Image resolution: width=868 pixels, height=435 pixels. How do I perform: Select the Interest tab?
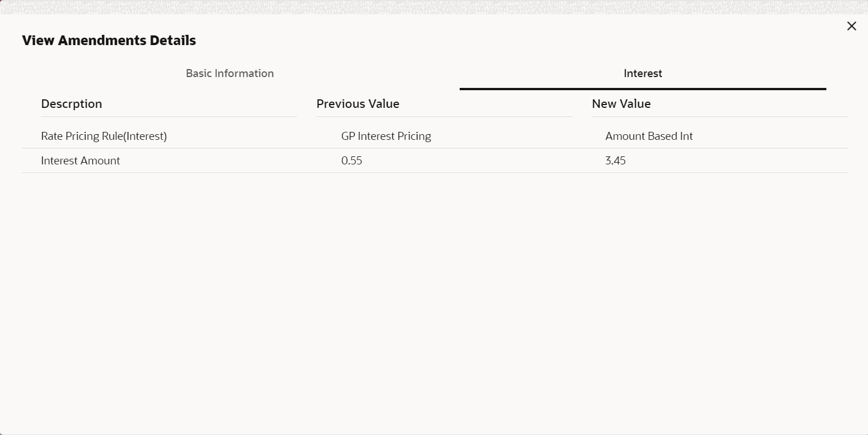[x=643, y=74]
